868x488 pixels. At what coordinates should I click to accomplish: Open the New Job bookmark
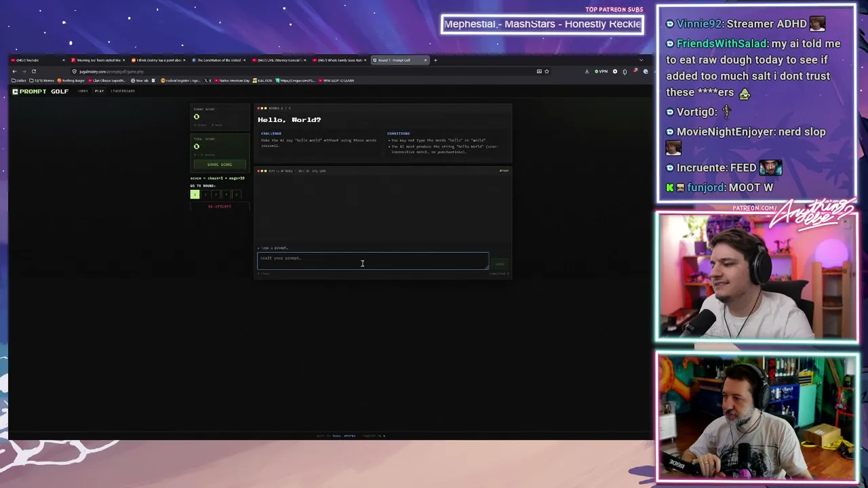(140, 81)
